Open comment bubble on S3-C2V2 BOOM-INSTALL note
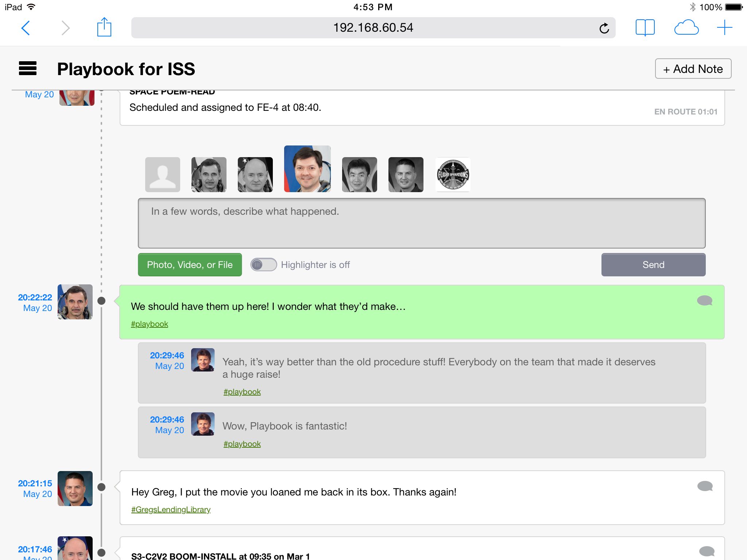Image resolution: width=747 pixels, height=560 pixels. pos(707,551)
